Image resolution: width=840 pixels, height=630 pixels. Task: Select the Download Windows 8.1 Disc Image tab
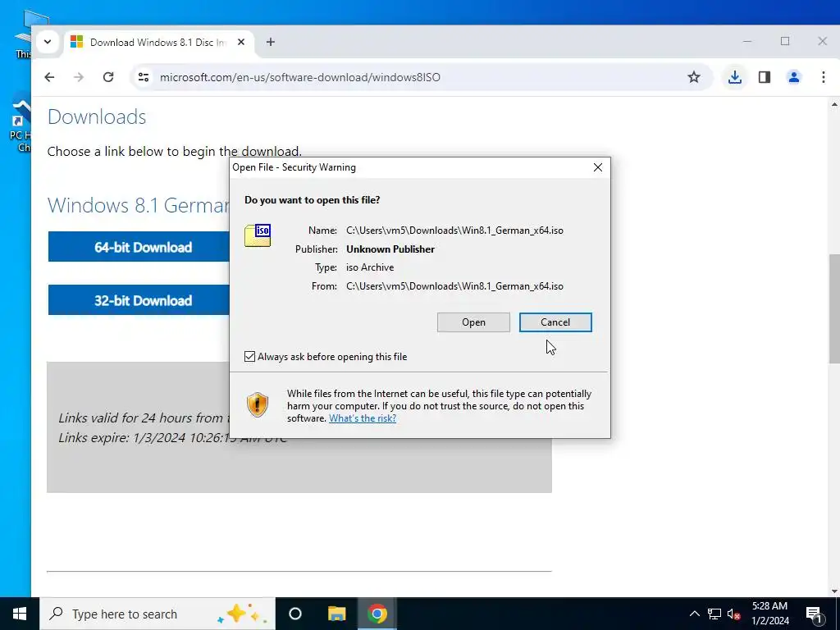click(158, 43)
